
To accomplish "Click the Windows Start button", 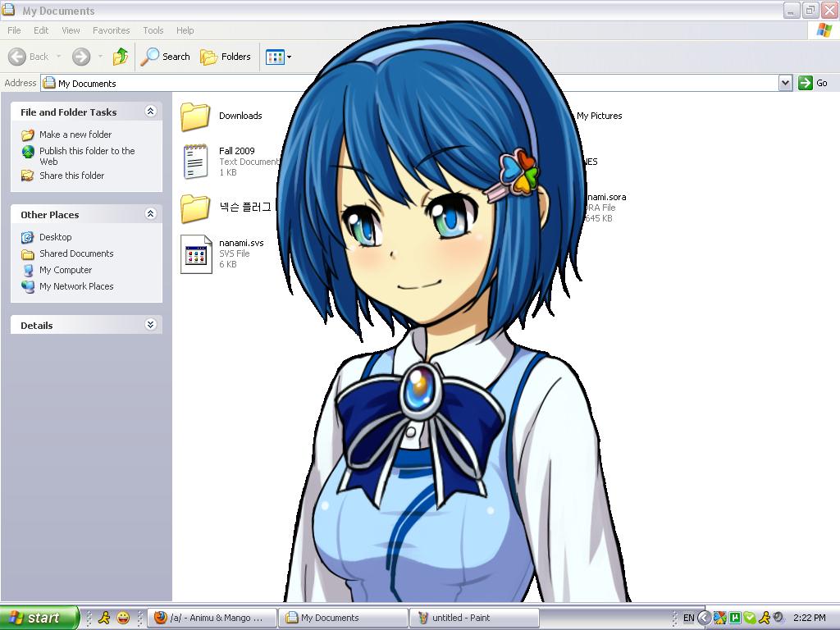I will click(39, 618).
